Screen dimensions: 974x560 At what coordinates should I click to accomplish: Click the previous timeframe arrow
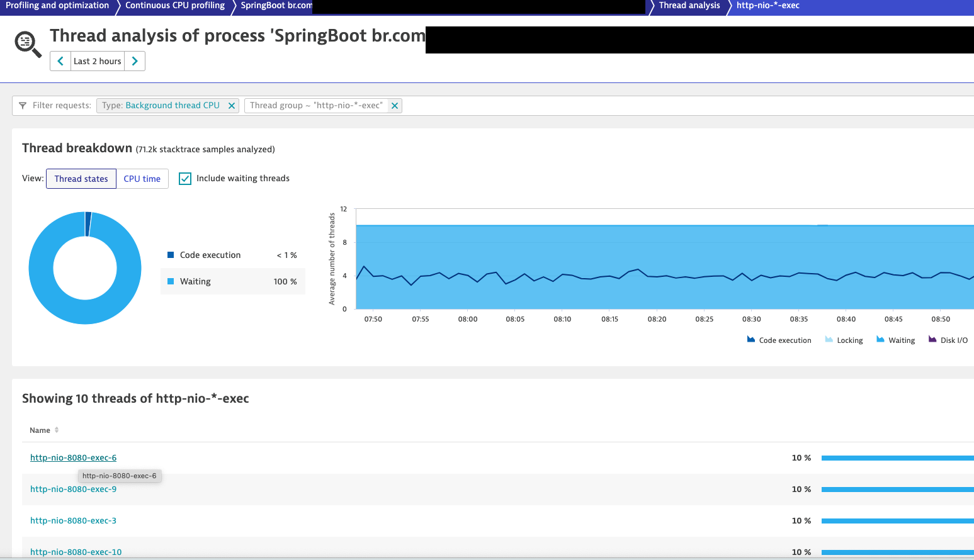tap(60, 61)
